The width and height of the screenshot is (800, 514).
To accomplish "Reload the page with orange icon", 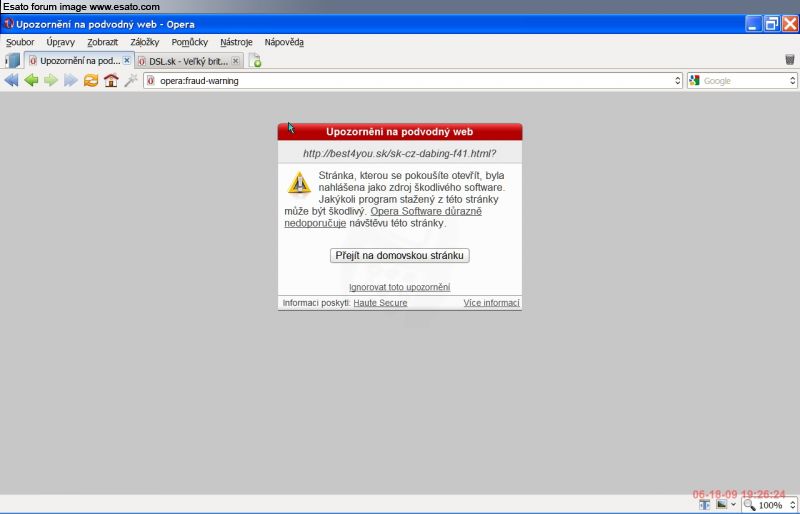I will coord(91,80).
